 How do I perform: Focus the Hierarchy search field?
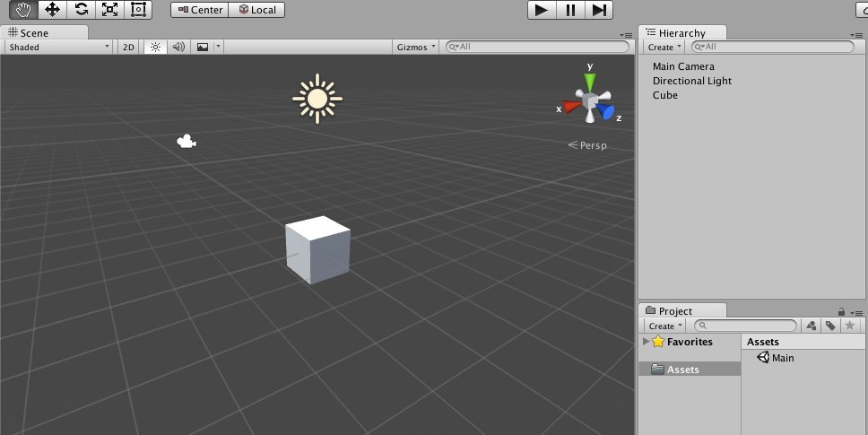tap(773, 47)
